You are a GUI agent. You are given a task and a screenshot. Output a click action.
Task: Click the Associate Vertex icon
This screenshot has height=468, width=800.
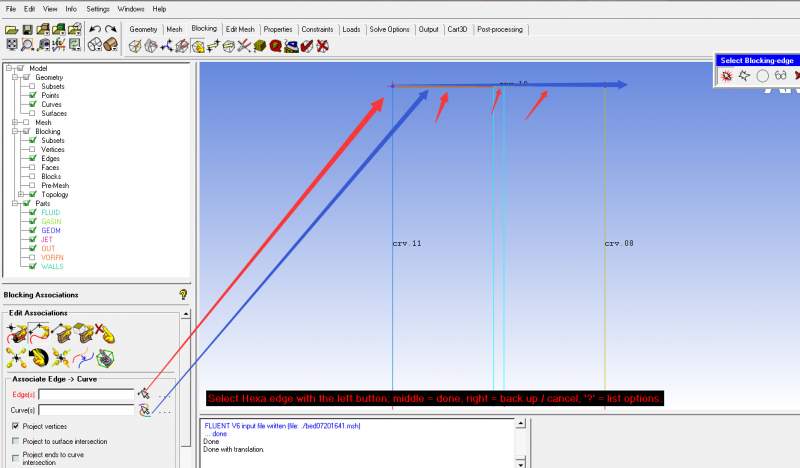(x=16, y=334)
